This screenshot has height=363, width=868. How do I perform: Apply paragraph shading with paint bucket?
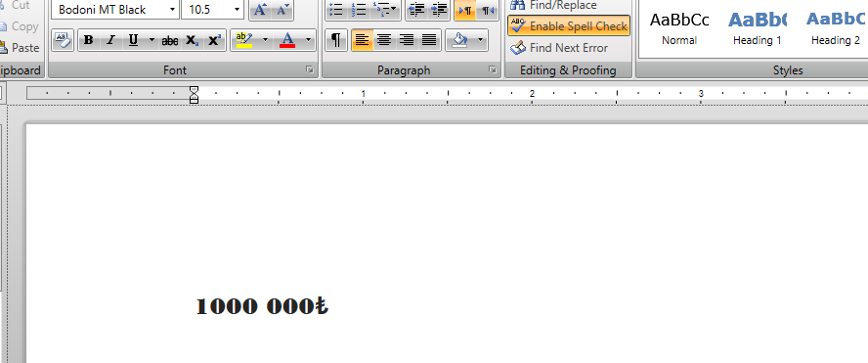[459, 40]
